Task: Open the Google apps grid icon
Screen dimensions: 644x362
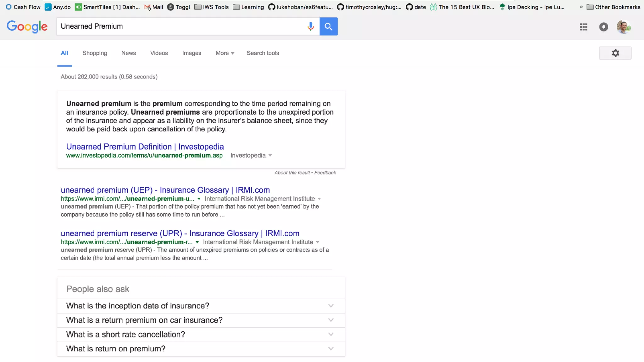Action: (584, 27)
